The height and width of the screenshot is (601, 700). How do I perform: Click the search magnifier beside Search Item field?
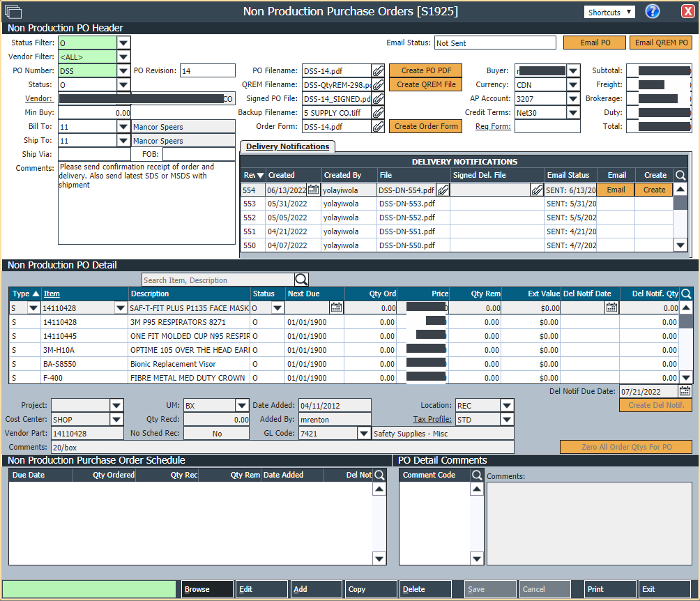click(301, 280)
